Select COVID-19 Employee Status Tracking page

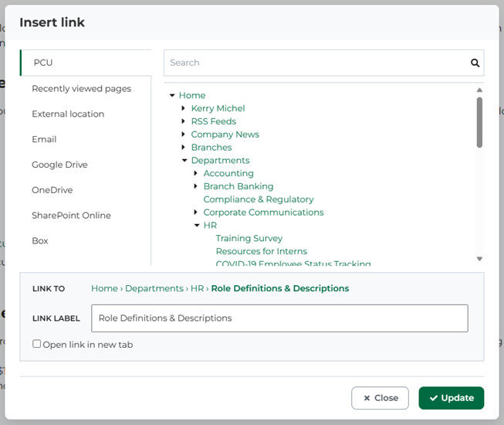293,263
